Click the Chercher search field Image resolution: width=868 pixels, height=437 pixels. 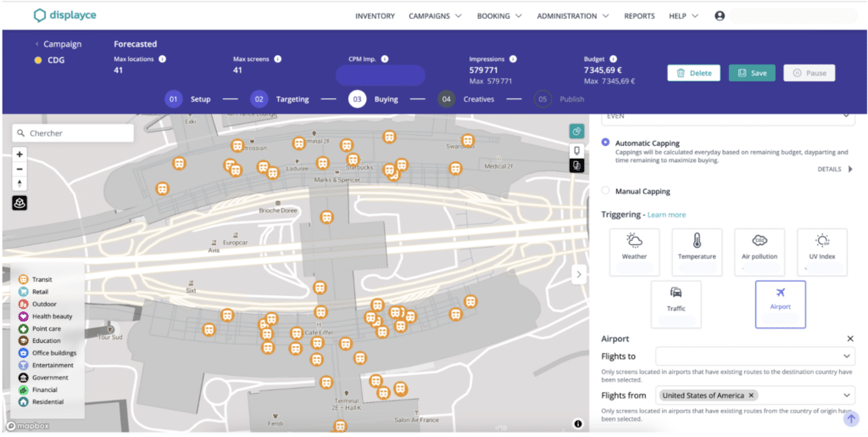coord(73,133)
